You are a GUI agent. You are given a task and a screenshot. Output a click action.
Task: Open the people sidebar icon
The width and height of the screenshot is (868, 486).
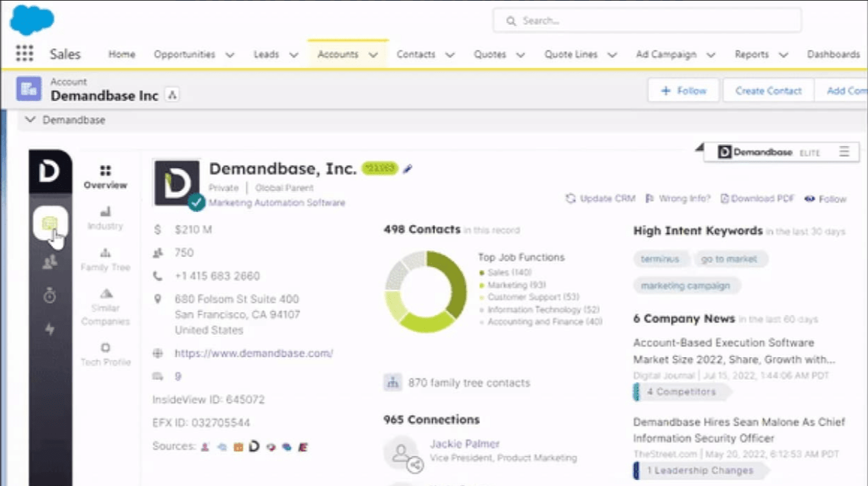(x=49, y=262)
